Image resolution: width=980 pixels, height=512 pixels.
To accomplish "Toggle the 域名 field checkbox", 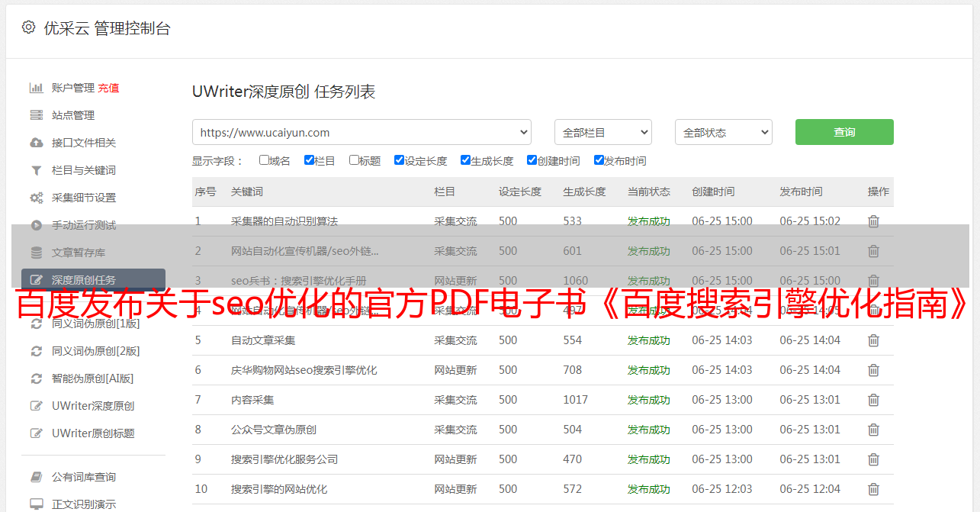I will pyautogui.click(x=264, y=160).
